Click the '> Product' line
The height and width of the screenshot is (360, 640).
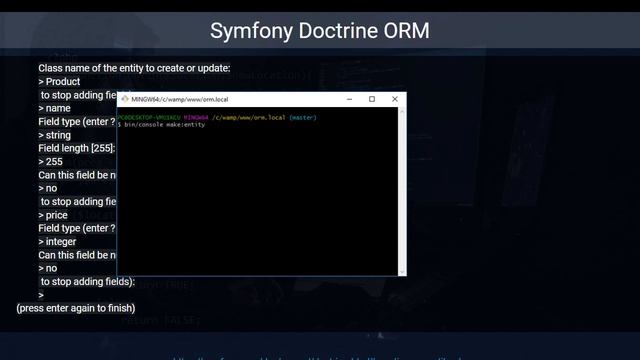[59, 82]
